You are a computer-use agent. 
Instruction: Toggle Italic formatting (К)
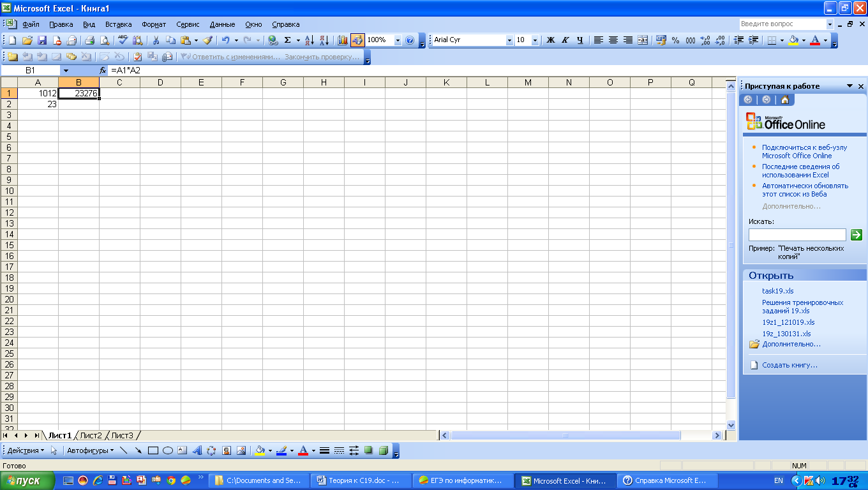(x=565, y=40)
